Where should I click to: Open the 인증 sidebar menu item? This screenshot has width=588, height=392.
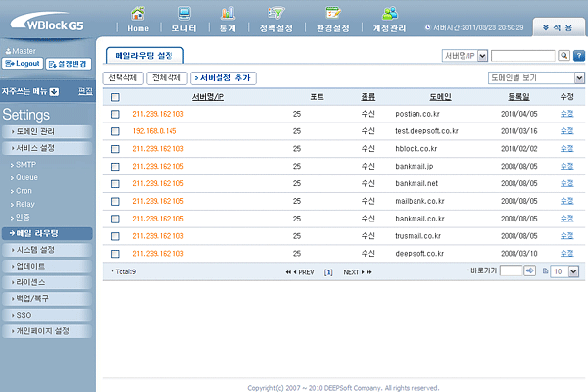tap(23, 218)
